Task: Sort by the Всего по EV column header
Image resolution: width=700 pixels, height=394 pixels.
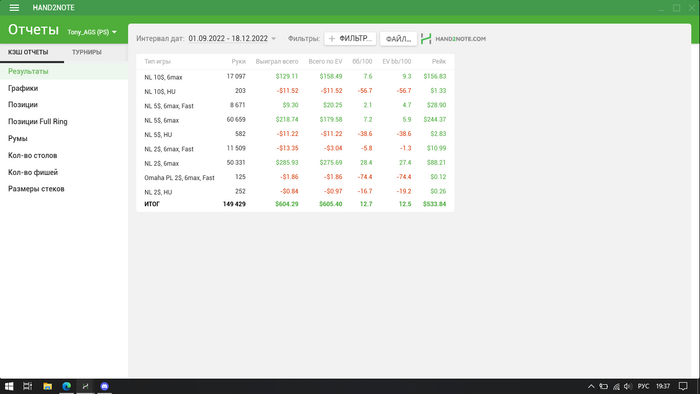Action: (325, 62)
